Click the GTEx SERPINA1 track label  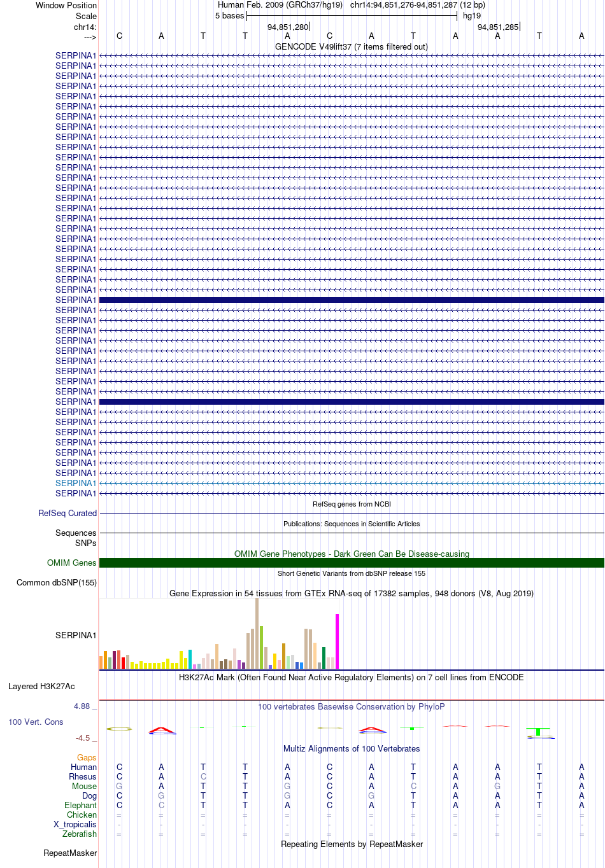(x=76, y=635)
